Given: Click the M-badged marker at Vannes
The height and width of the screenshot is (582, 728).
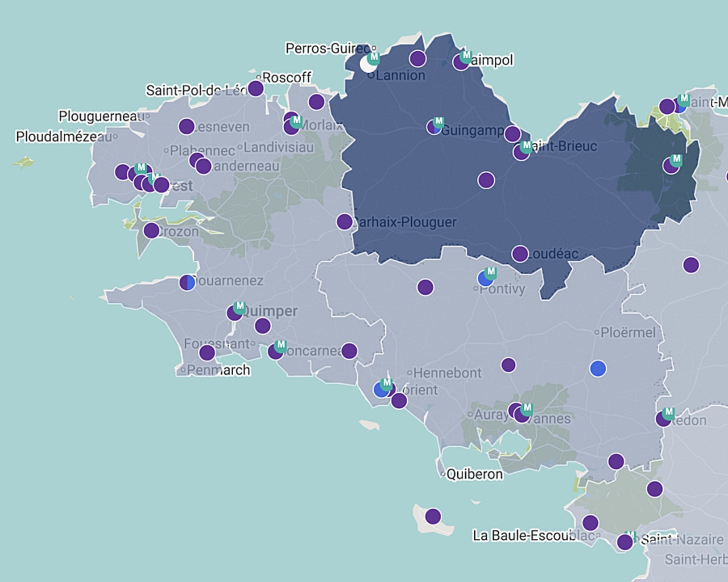Looking at the screenshot, I should [522, 414].
